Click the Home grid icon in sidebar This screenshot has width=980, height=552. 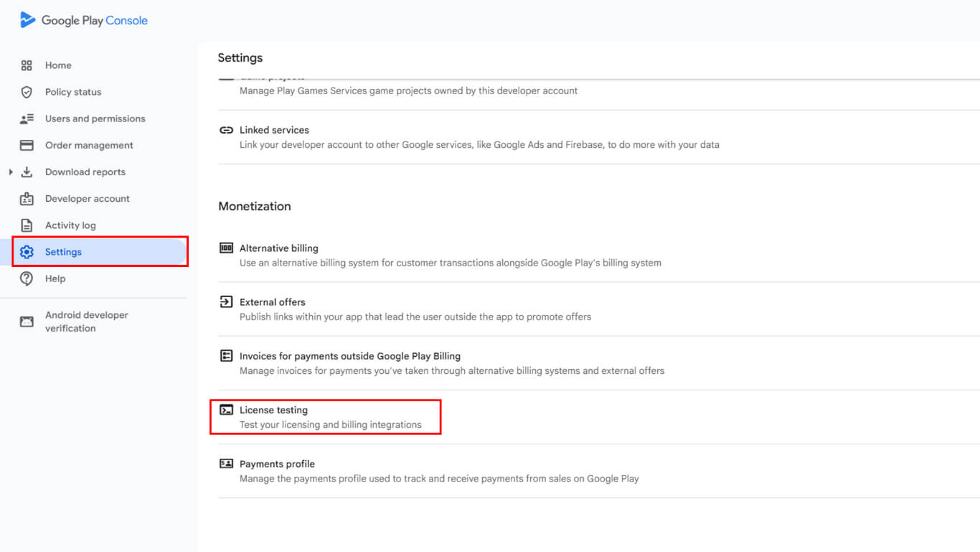[x=27, y=65]
